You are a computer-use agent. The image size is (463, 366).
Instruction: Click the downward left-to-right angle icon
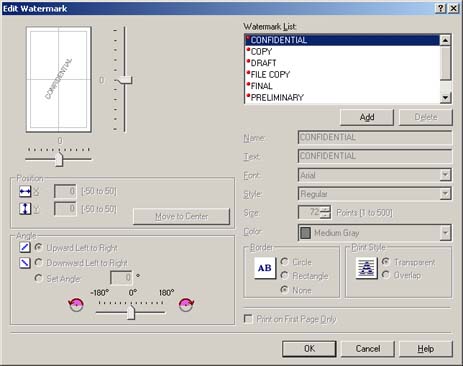pos(25,263)
